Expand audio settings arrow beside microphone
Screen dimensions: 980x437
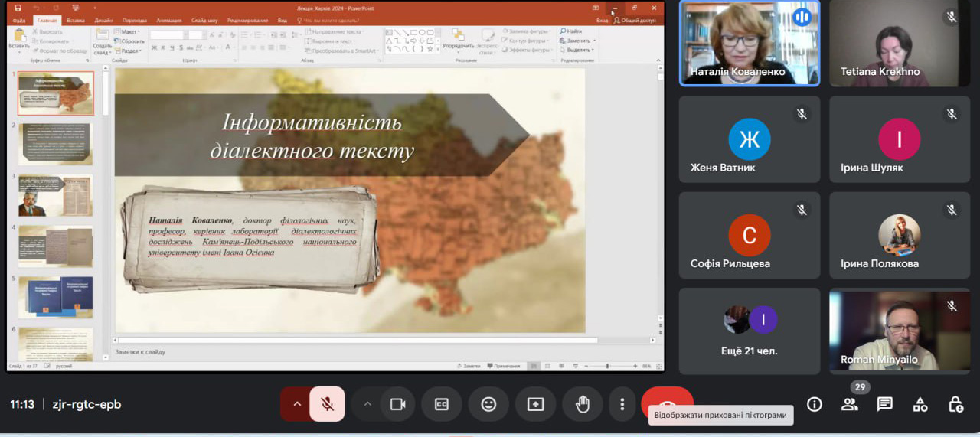pyautogui.click(x=297, y=405)
